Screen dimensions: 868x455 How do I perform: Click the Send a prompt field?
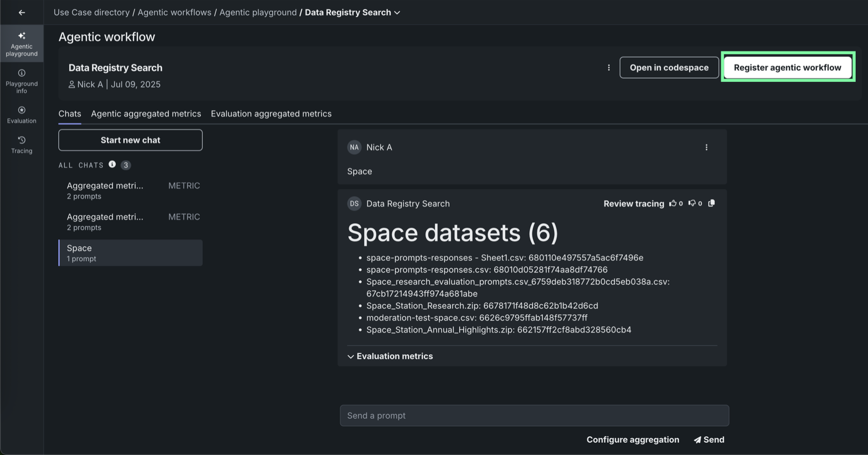coord(534,415)
